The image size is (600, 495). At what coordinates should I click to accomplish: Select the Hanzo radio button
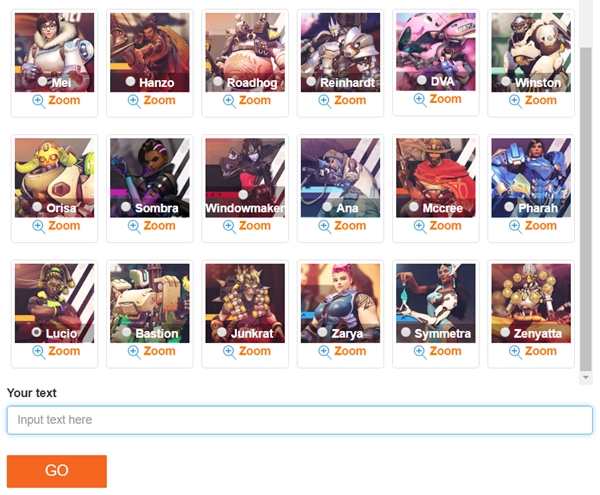point(130,81)
